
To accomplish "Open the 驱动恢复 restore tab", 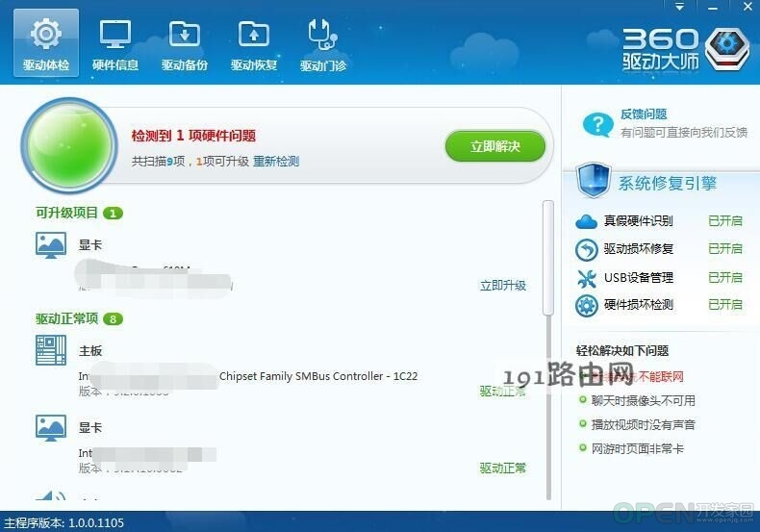I will 254,43.
